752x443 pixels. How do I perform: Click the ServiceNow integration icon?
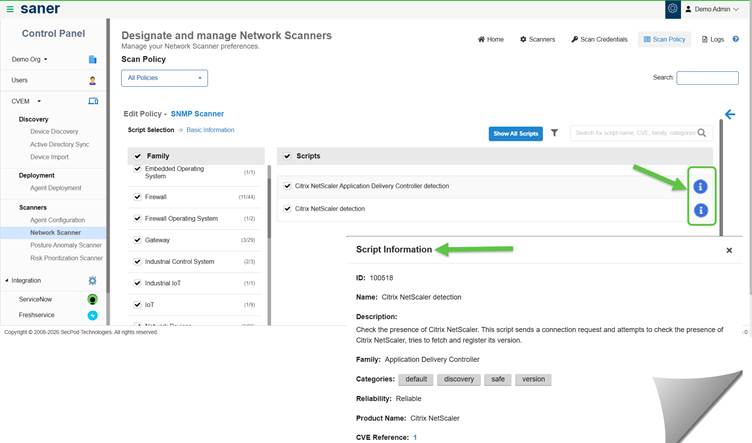[93, 298]
